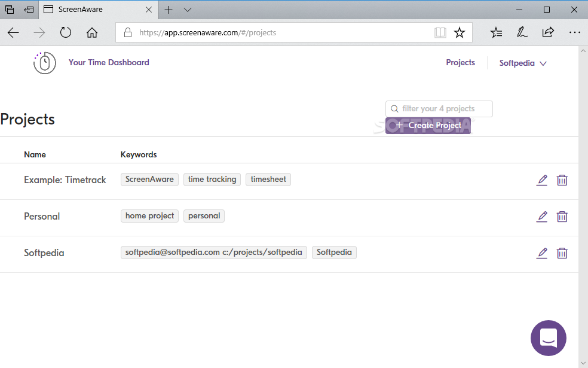Open the browser home page

click(x=92, y=33)
